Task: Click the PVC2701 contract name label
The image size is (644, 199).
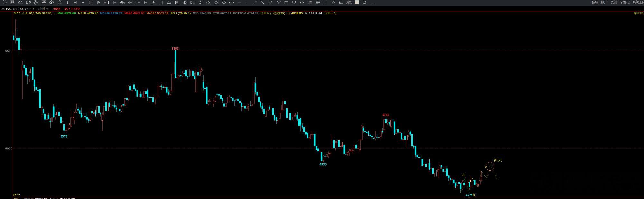Action: (x=20, y=9)
